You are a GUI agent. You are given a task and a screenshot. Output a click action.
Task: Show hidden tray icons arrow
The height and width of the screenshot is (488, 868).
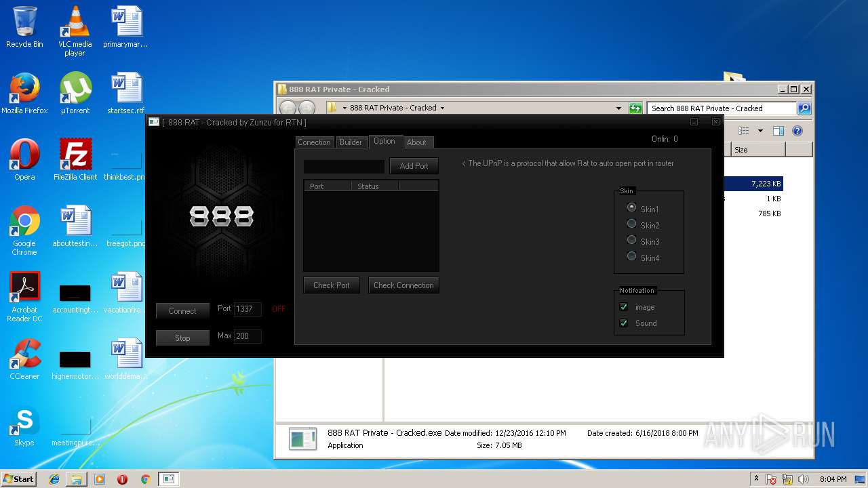[756, 479]
